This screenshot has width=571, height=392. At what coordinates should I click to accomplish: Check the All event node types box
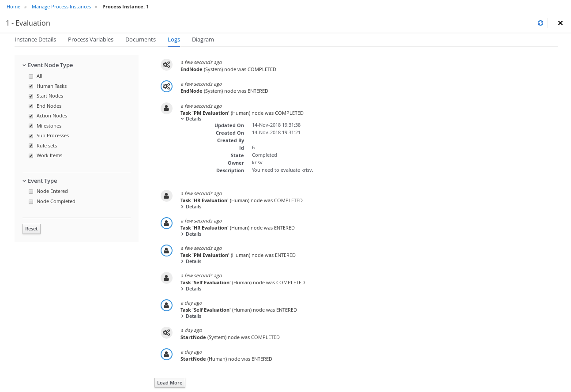tap(31, 76)
